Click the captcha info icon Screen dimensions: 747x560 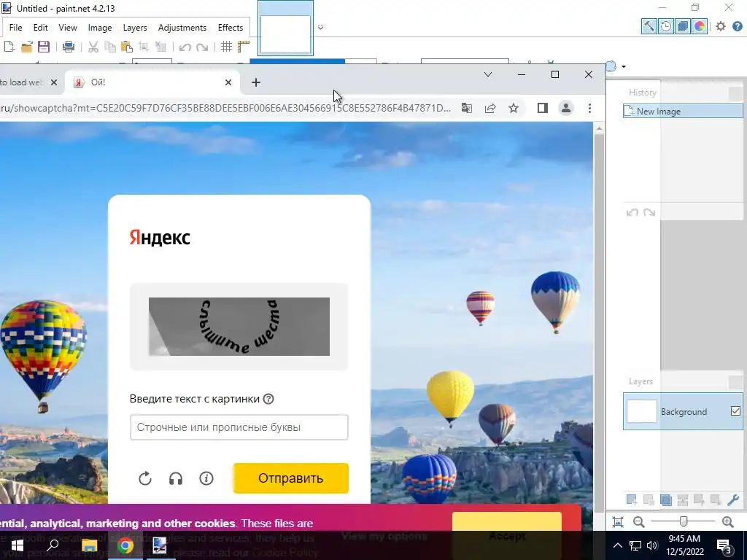coord(206,478)
